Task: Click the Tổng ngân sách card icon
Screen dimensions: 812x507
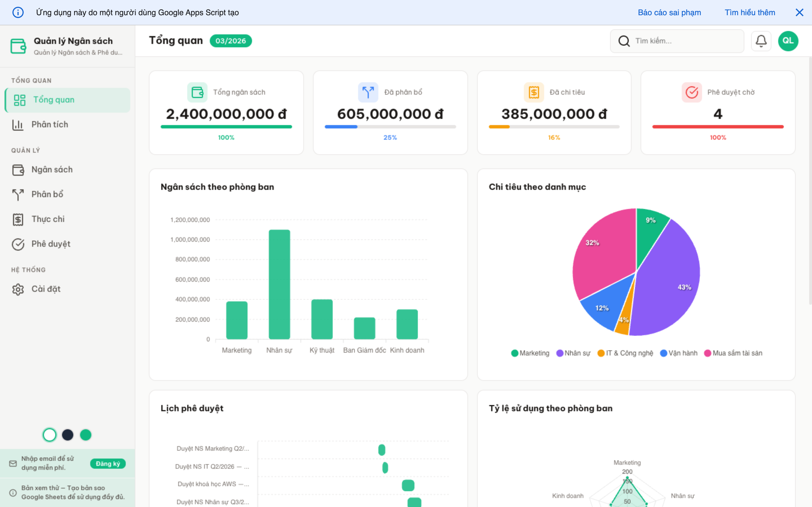Action: [x=197, y=92]
